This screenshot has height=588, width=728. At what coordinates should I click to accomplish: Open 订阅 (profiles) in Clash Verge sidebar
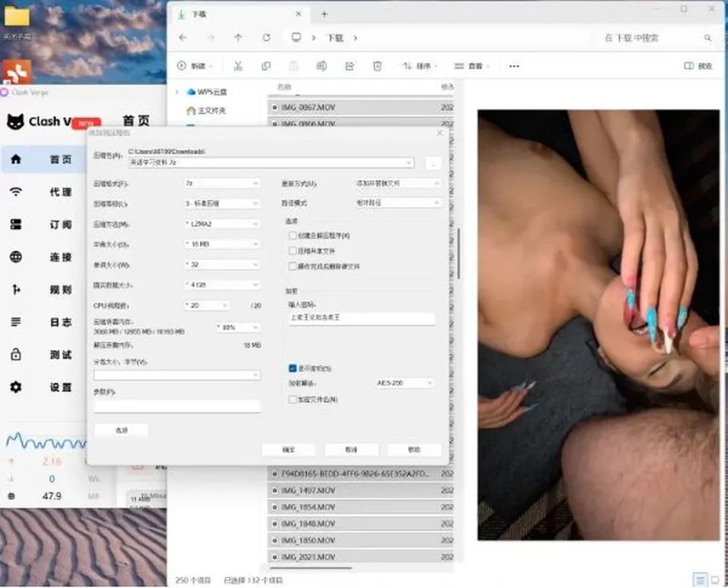[44, 224]
